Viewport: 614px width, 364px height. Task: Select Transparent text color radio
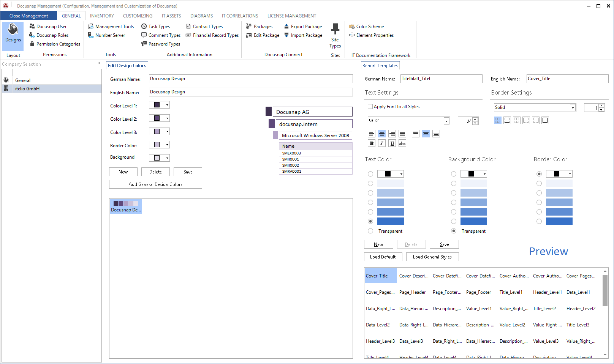370,231
